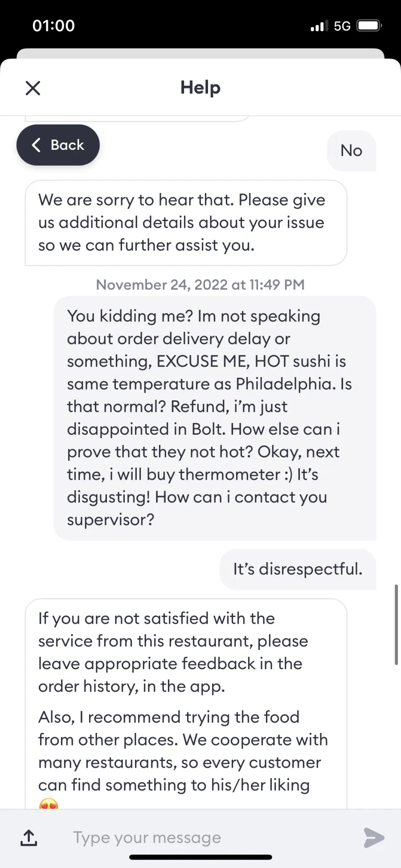This screenshot has width=401, height=868.
Task: Tap the battery status icon
Action: coord(369,25)
